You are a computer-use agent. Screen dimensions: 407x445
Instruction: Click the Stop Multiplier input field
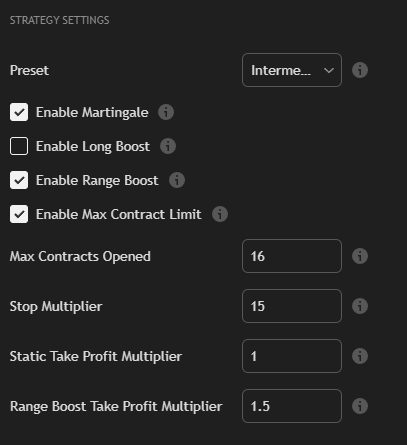(x=292, y=306)
